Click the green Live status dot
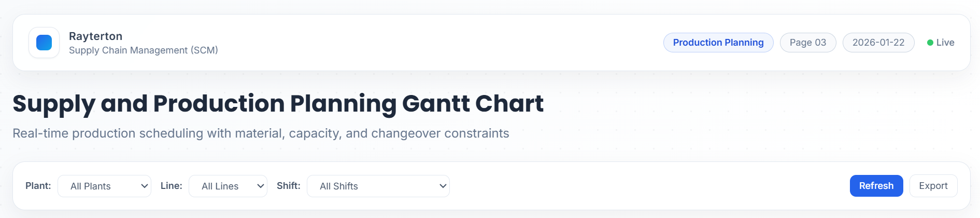 [x=930, y=43]
